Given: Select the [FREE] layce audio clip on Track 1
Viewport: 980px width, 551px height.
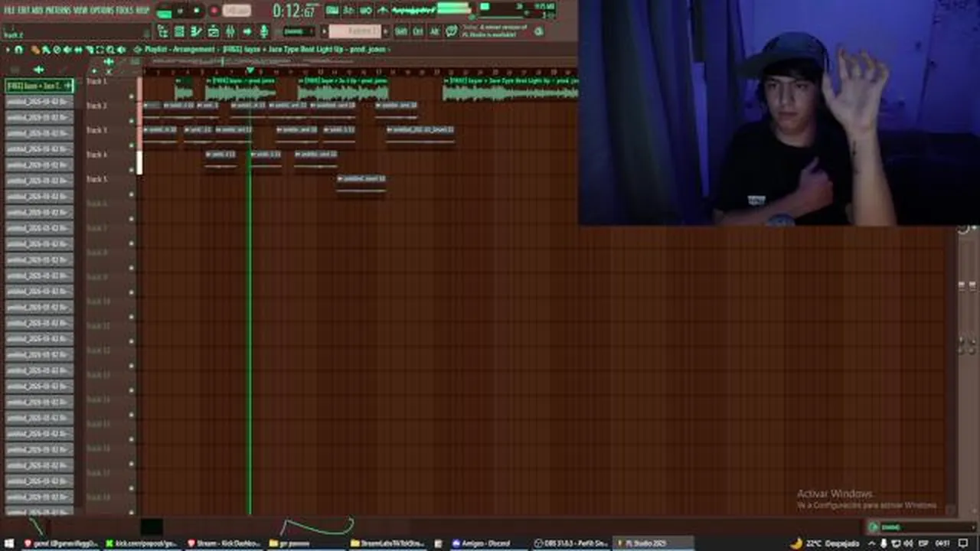Looking at the screenshot, I should point(240,89).
